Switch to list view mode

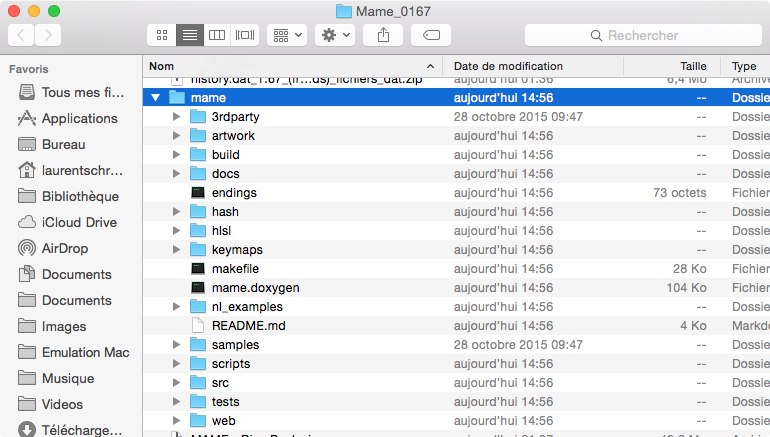(x=190, y=35)
